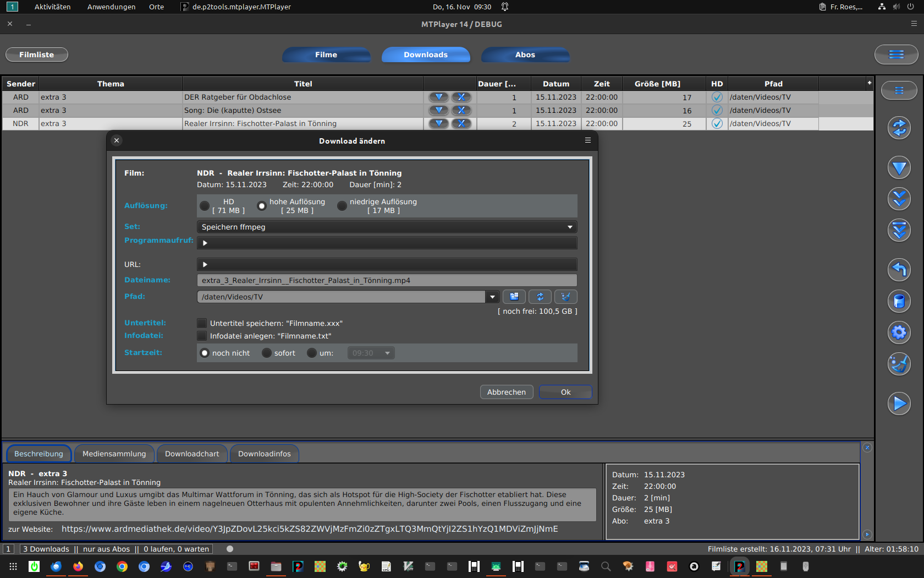Image resolution: width=924 pixels, height=578 pixels.
Task: Remove Realer Irrsinn download with X icon
Action: [461, 123]
